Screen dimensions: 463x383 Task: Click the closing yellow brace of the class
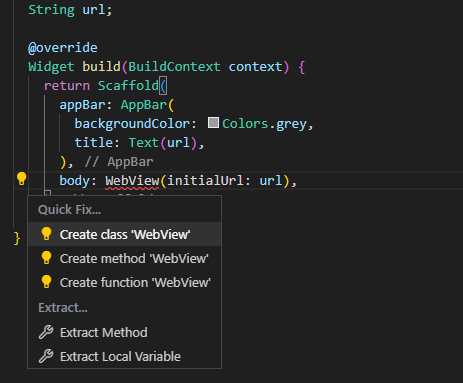click(x=17, y=238)
